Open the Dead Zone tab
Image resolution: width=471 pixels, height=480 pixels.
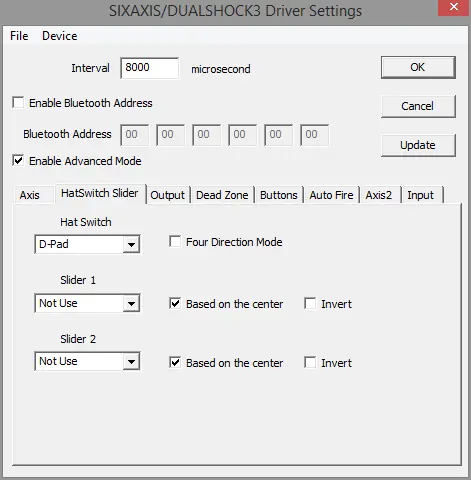222,195
